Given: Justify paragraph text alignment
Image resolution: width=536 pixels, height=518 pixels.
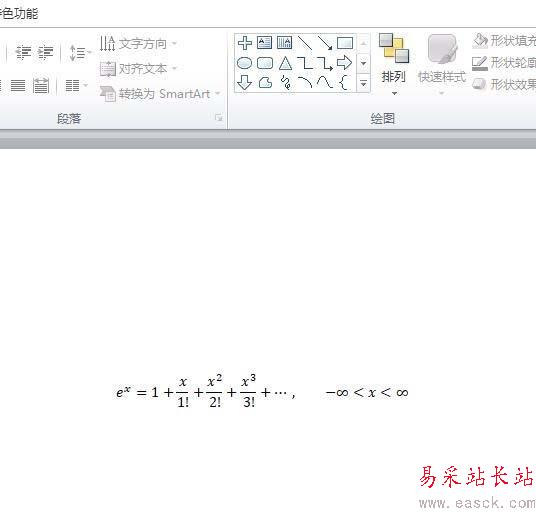Looking at the screenshot, I should pos(18,85).
